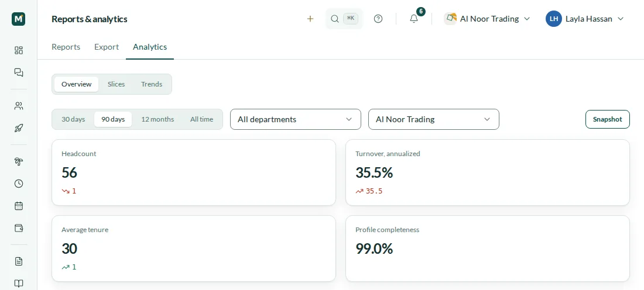Open the people icon in the sidebar
Viewport: 644px width, 290px height.
(x=19, y=106)
